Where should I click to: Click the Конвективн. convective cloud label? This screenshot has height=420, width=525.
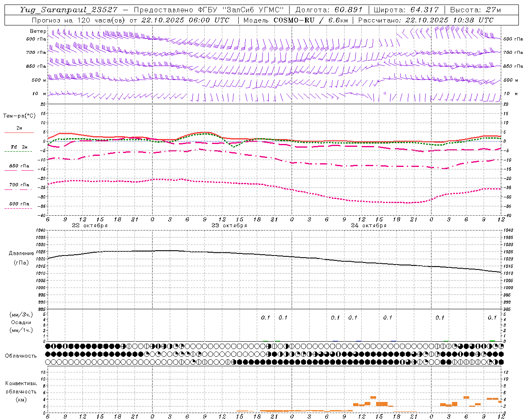click(21, 383)
